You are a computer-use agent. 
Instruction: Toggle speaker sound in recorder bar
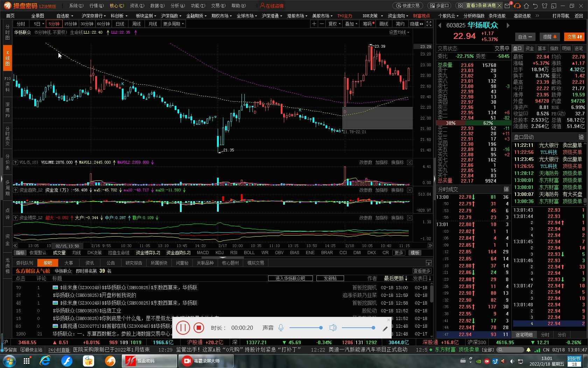click(333, 328)
